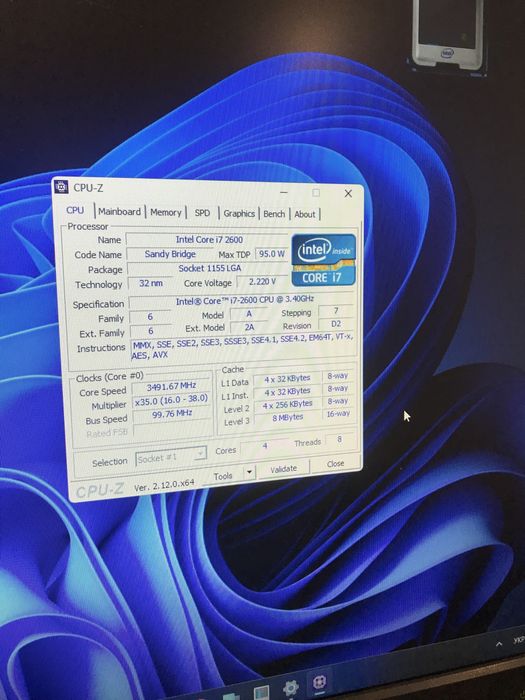Click the Stepping value 7
The height and width of the screenshot is (700, 525).
(x=336, y=310)
